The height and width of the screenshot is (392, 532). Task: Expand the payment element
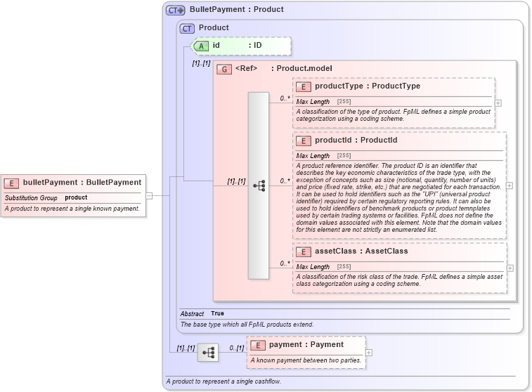coord(369,353)
